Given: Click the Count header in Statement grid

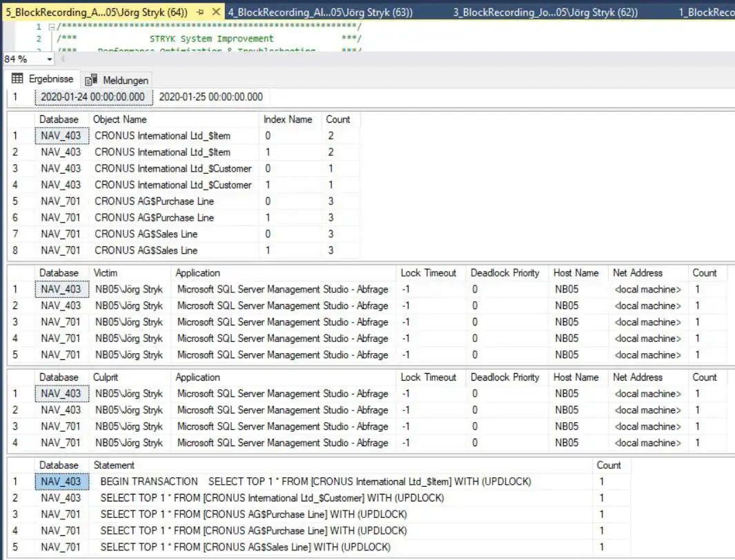Looking at the screenshot, I should click(x=611, y=466).
